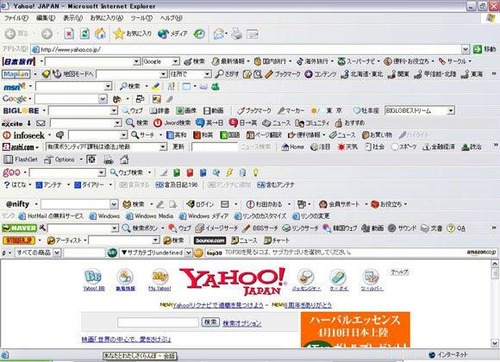Open the Home page icon
This screenshot has height=362, width=500.
pyautogui.click(x=100, y=34)
